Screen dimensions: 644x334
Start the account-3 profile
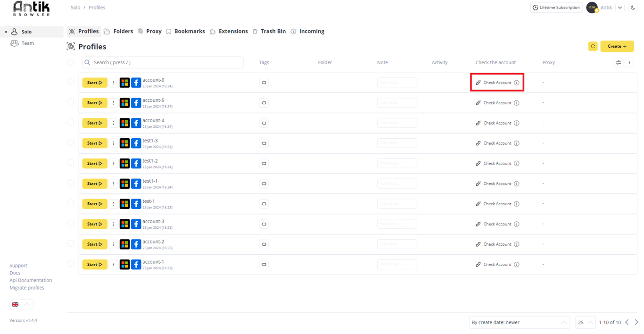tap(95, 224)
